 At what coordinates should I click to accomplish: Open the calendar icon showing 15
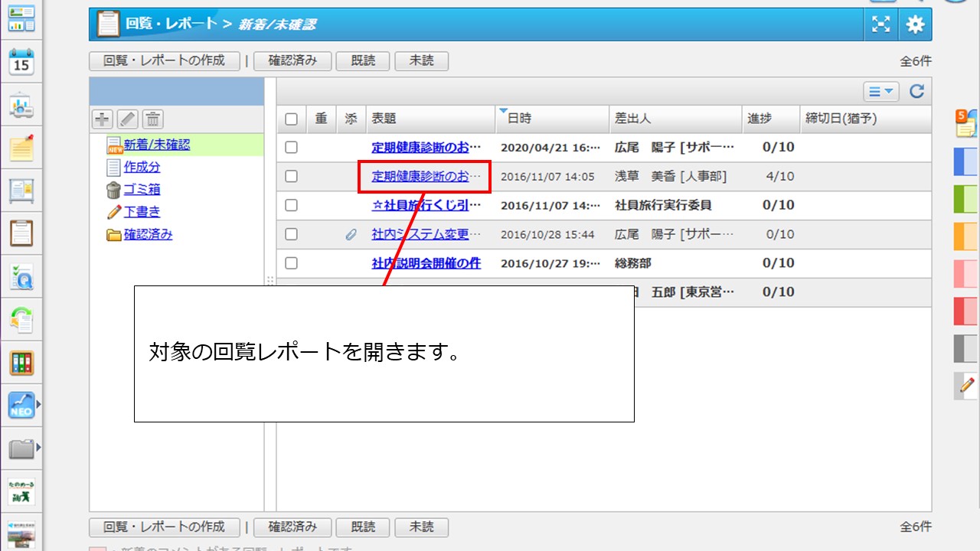click(x=21, y=63)
